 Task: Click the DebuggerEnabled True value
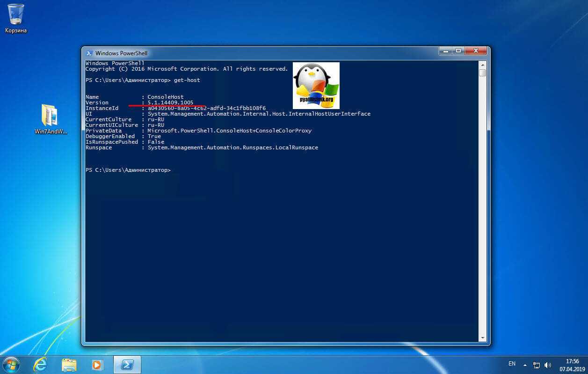tap(154, 136)
